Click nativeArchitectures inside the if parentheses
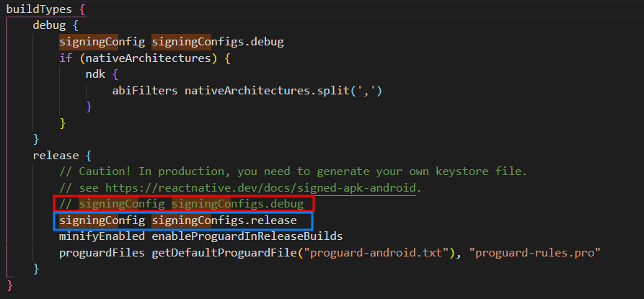The width and height of the screenshot is (644, 299). (148, 58)
